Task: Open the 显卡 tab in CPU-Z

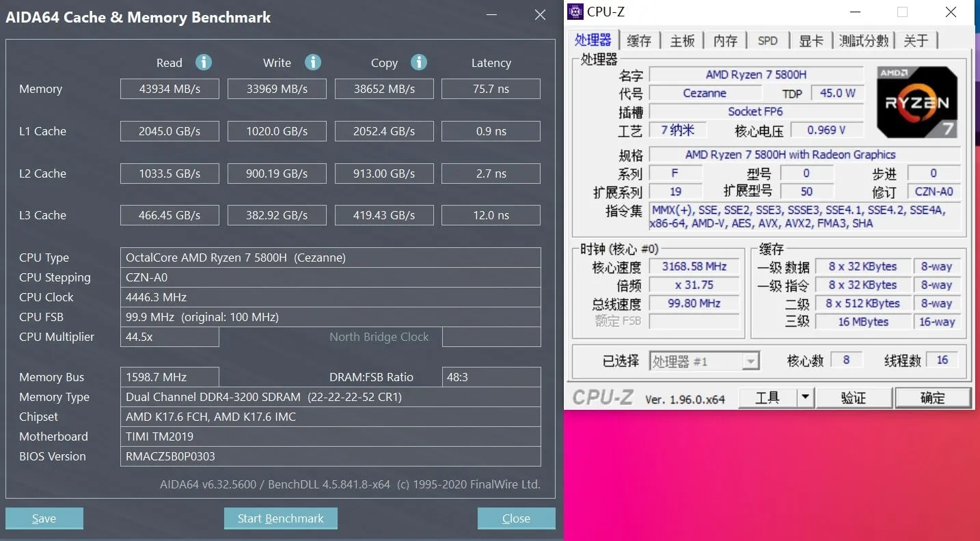Action: 811,41
